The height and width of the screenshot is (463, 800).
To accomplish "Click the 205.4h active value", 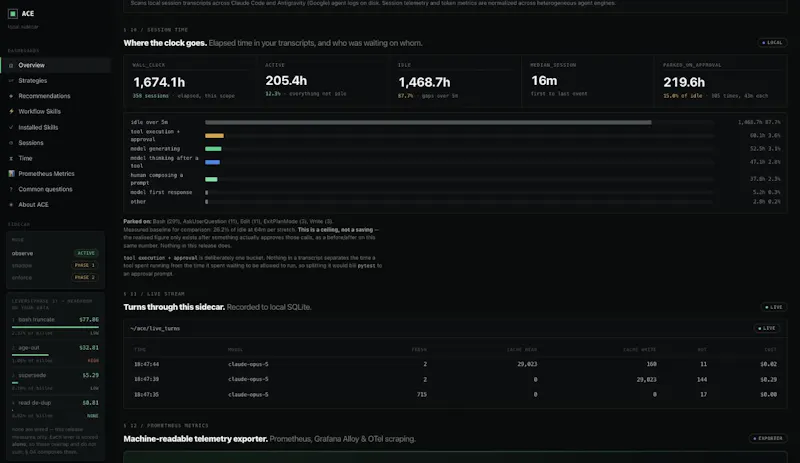I will pos(286,81).
